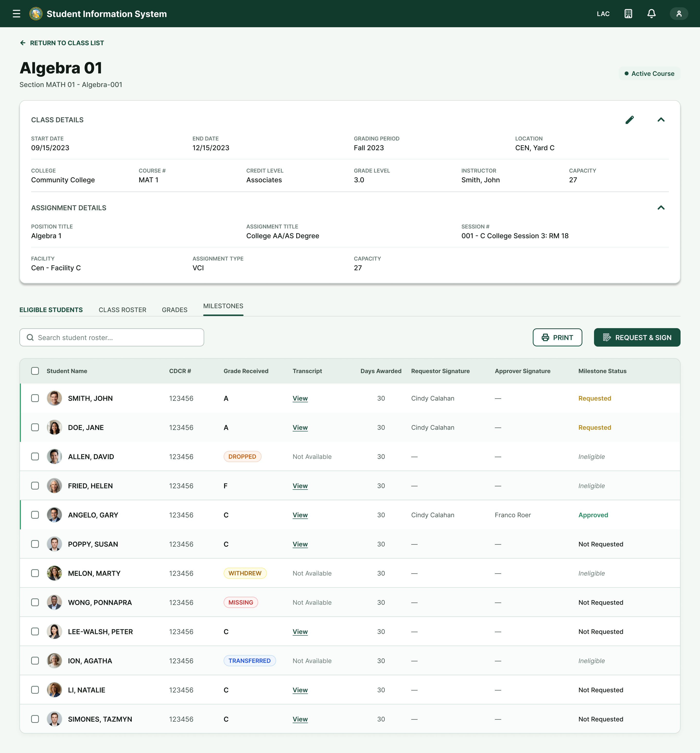
Task: Select the checkbox for SIMONES, TAZMYN
Action: tap(35, 719)
